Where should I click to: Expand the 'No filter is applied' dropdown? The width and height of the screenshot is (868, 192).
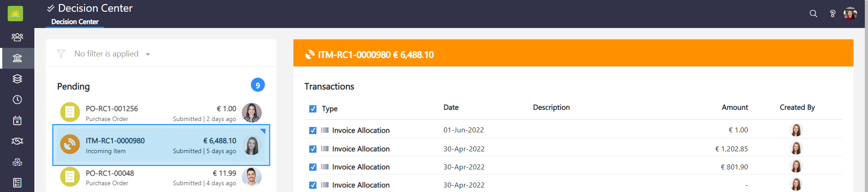tap(148, 54)
